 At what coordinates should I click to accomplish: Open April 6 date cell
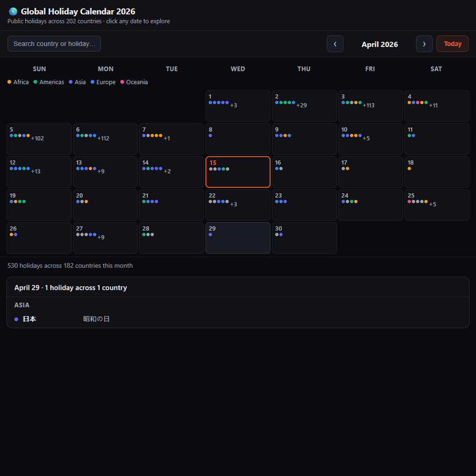click(x=105, y=139)
